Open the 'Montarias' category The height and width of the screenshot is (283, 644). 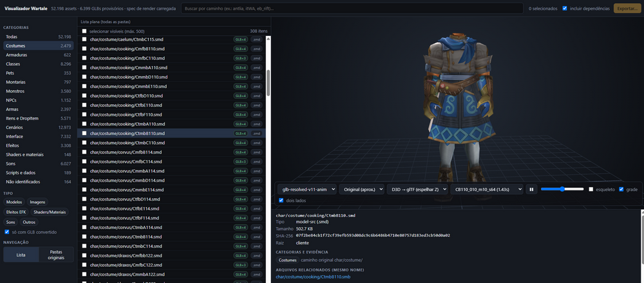pos(38,82)
